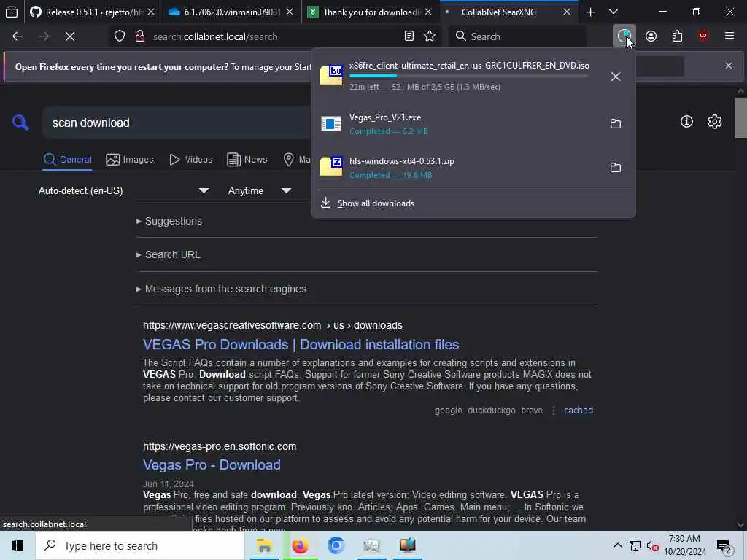The width and height of the screenshot is (747, 560).
Task: Open Vegas Pro - Download softonic link
Action: click(x=212, y=464)
